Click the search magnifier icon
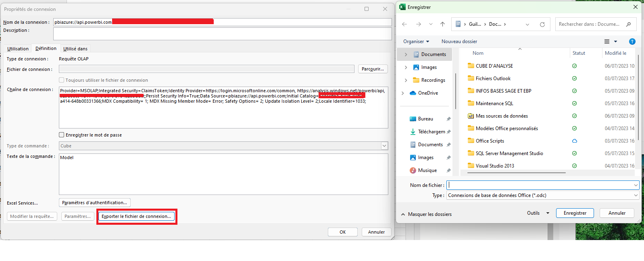The width and height of the screenshot is (644, 261). pyautogui.click(x=628, y=24)
